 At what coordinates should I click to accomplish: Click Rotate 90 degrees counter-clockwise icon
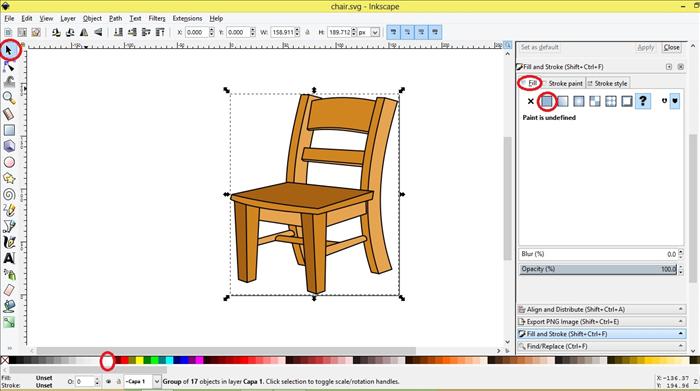coord(56,32)
